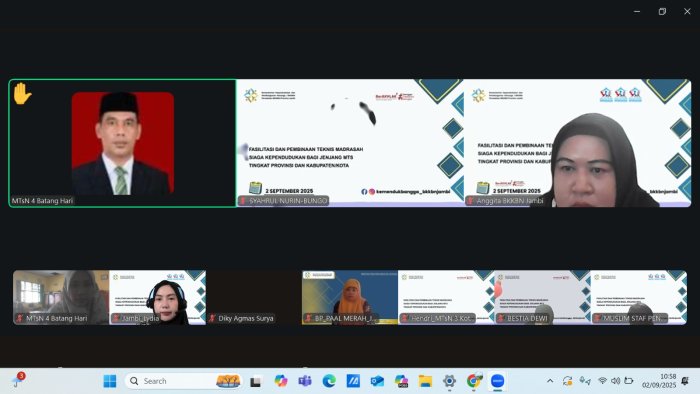700x394 pixels.
Task: Open the notification bell in the tray
Action: click(685, 381)
